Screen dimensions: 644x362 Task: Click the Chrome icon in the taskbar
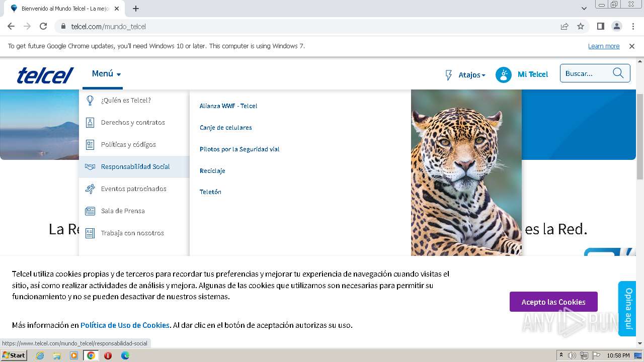point(91,355)
